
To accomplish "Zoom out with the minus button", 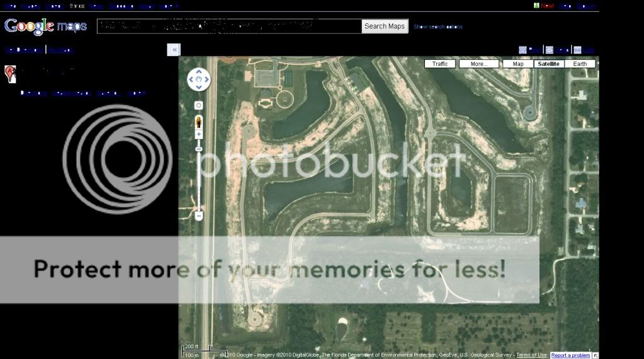I will [199, 216].
